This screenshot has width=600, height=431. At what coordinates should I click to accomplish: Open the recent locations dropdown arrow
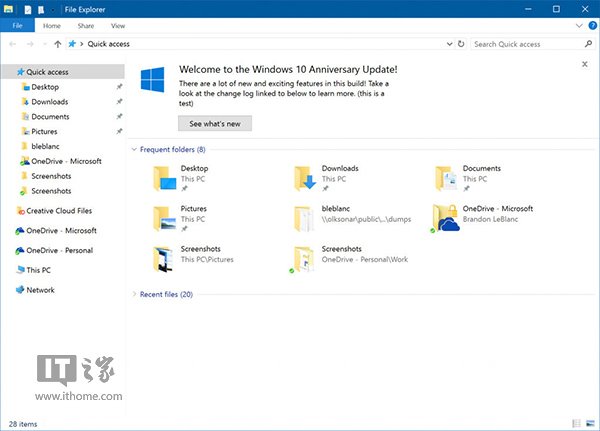coord(45,44)
